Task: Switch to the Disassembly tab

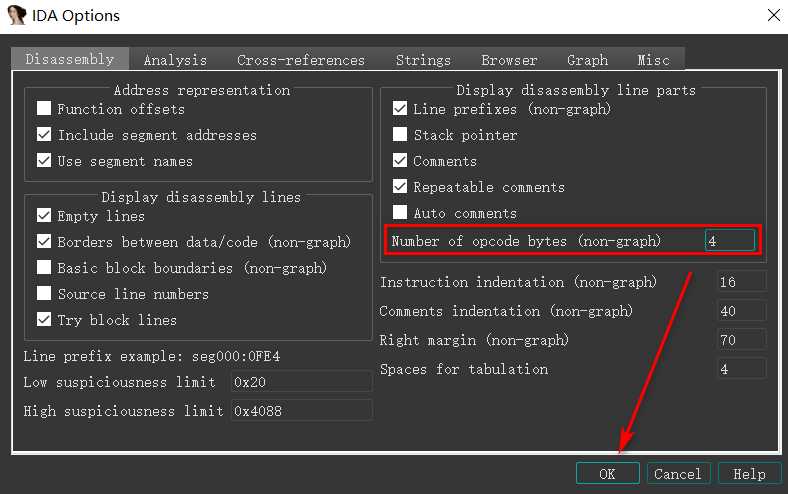Action: 70,59
